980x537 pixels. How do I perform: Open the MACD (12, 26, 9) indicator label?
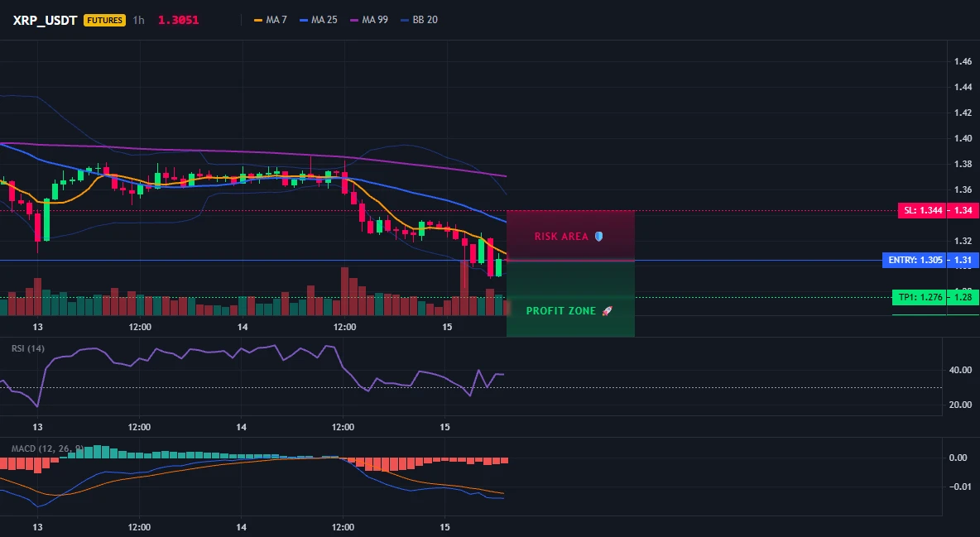47,448
